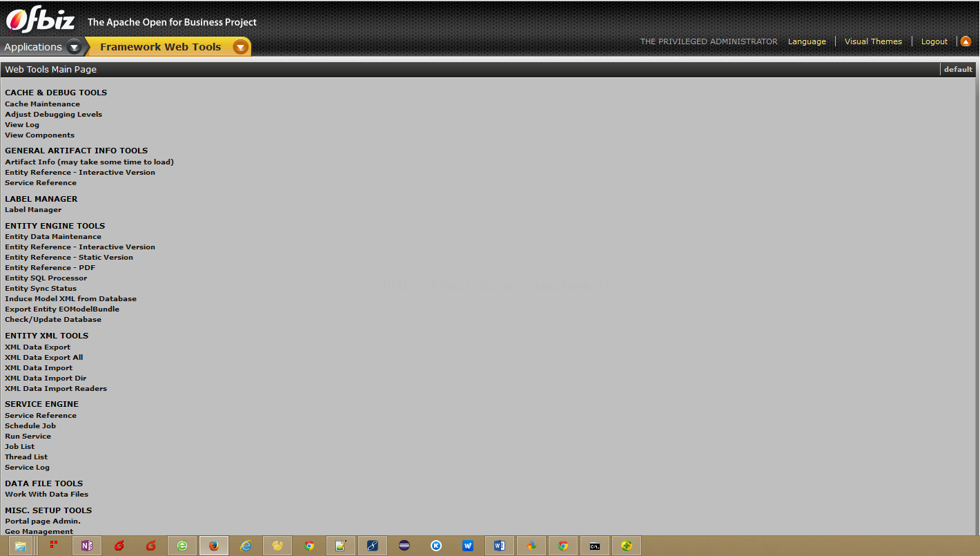Viewport: 980px width, 556px height.
Task: Open Run Service
Action: pyautogui.click(x=28, y=437)
